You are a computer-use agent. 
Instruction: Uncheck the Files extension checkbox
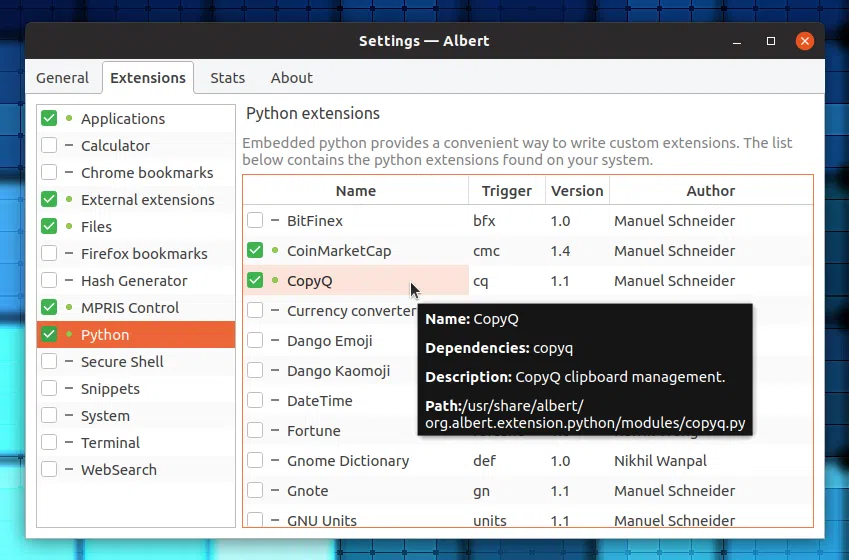tap(49, 226)
